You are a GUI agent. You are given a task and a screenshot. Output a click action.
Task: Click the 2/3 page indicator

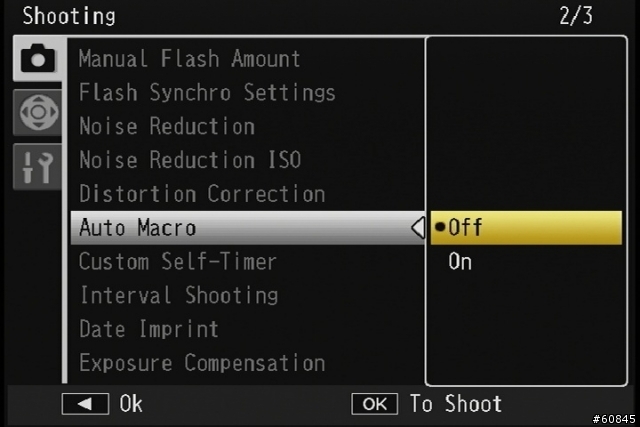(x=576, y=16)
